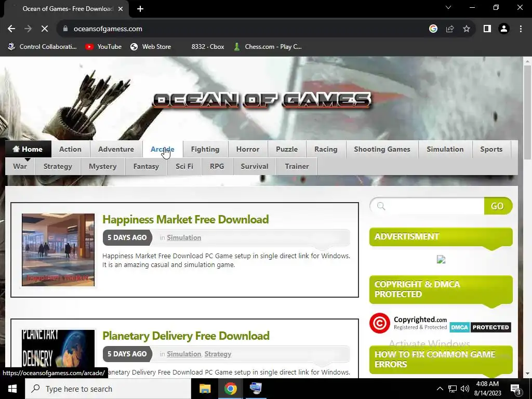This screenshot has height=399, width=532.
Task: Click the taskbar search box
Action: tap(108, 389)
